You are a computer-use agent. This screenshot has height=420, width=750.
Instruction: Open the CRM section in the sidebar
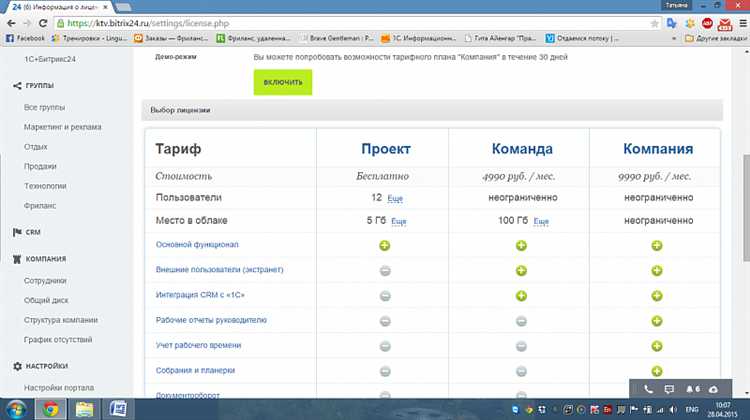[x=33, y=232]
